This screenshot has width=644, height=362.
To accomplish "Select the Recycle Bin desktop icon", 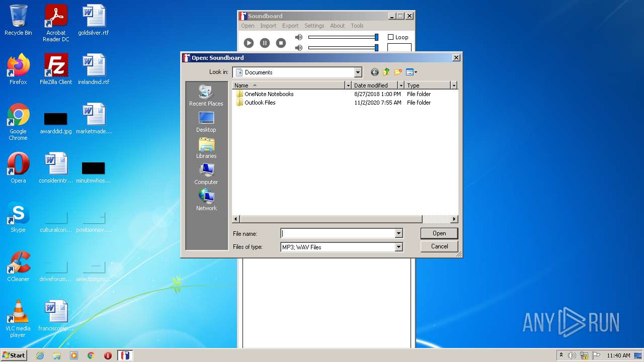I will click(18, 21).
